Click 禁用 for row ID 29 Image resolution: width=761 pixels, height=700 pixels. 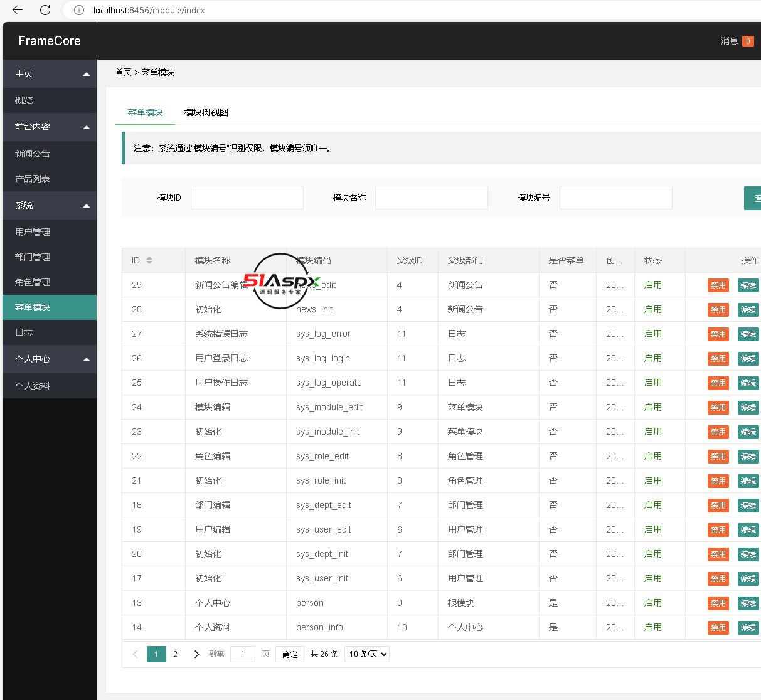(x=718, y=285)
